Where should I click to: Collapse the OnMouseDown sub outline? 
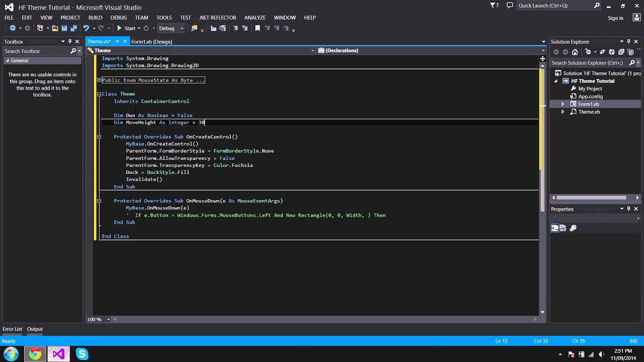pyautogui.click(x=99, y=201)
